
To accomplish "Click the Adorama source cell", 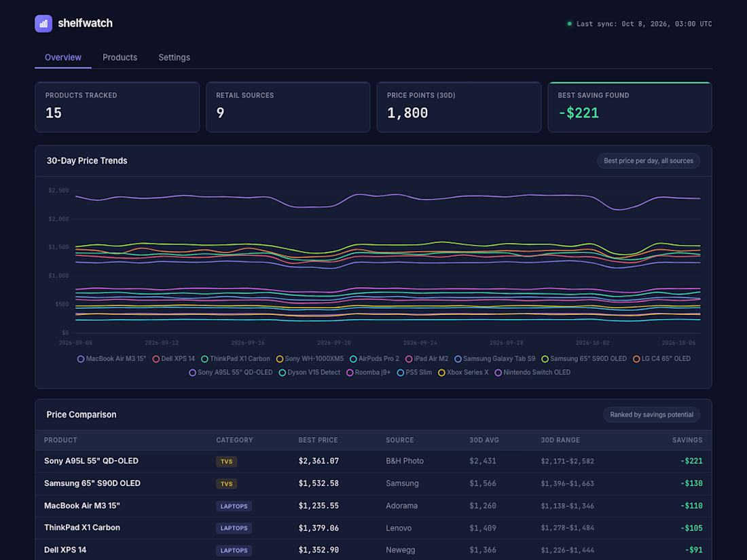I will (401, 506).
